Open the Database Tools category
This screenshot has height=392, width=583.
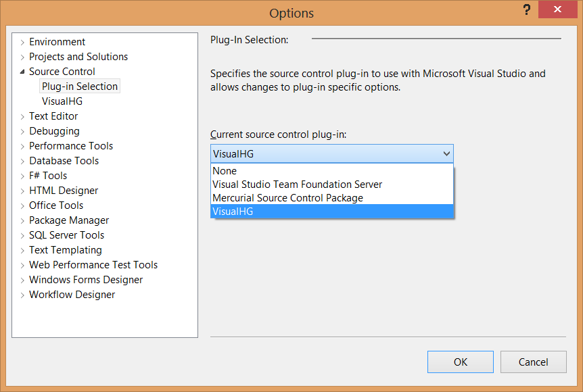tap(64, 161)
